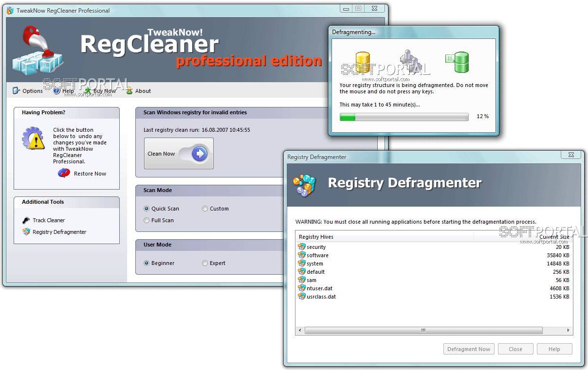Image resolution: width=588 pixels, height=370 pixels.
Task: Click the green database icon in Defragmenting dialog
Action: pos(457,61)
